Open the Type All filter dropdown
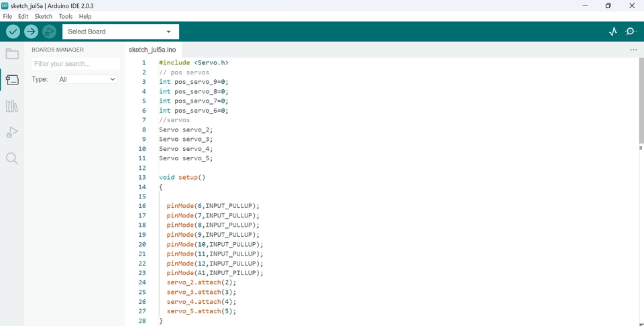The width and height of the screenshot is (644, 326). click(x=87, y=79)
